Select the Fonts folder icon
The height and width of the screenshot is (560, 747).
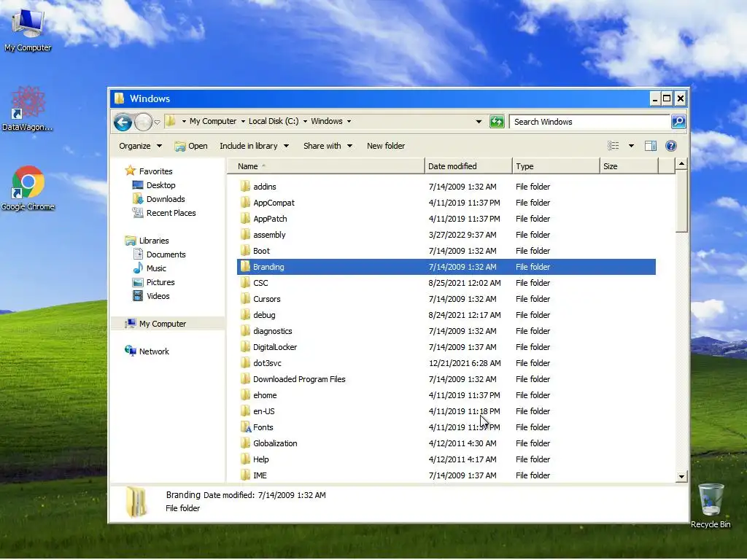[x=245, y=427]
